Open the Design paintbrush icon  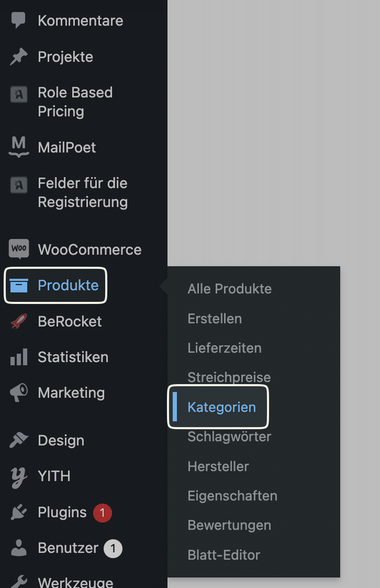[x=19, y=440]
